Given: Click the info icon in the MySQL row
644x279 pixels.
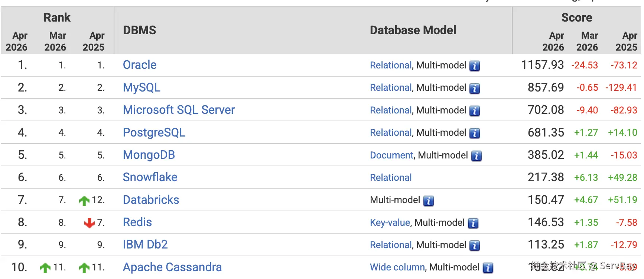Looking at the screenshot, I should 475,89.
